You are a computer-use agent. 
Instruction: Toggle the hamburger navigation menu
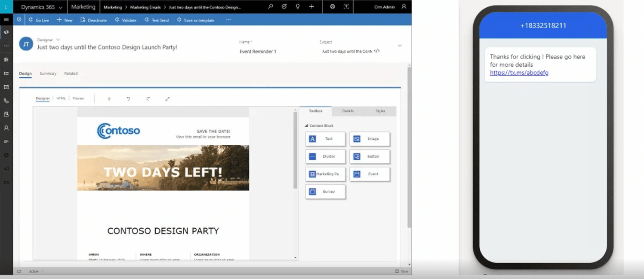click(6, 20)
